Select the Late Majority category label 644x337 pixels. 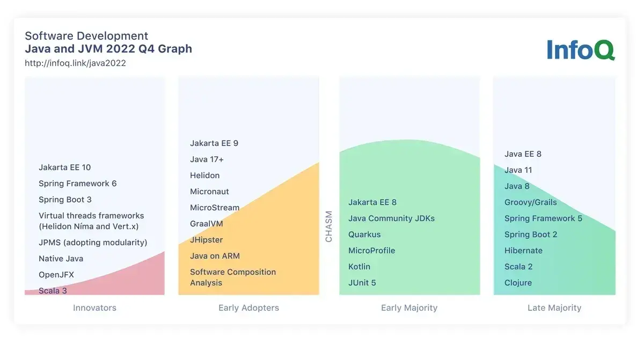pyautogui.click(x=554, y=308)
